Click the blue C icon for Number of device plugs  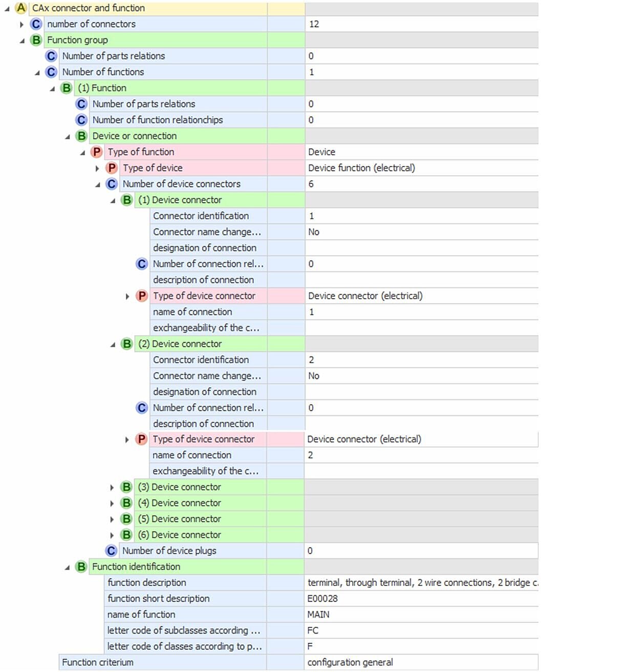coord(111,551)
